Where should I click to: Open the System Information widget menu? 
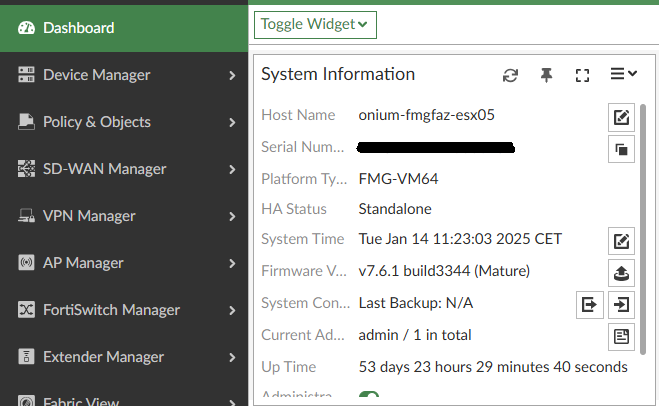tap(623, 75)
